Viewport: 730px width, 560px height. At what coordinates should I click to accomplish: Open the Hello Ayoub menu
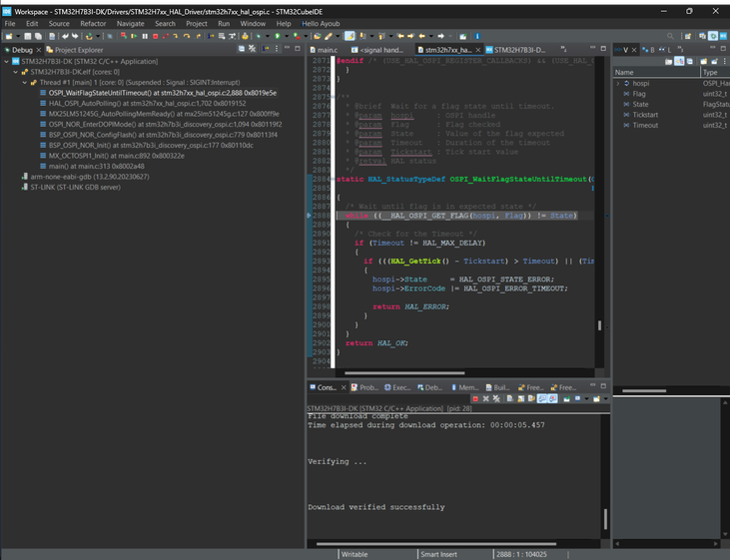[321, 23]
